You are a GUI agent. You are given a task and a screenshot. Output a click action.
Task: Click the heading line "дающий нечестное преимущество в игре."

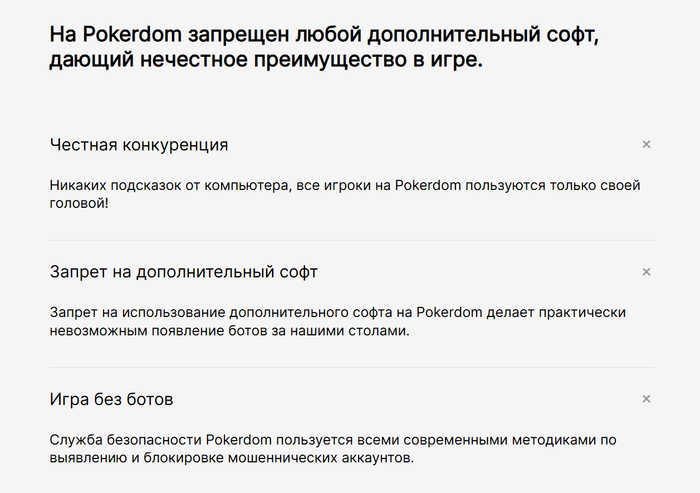pyautogui.click(x=265, y=60)
